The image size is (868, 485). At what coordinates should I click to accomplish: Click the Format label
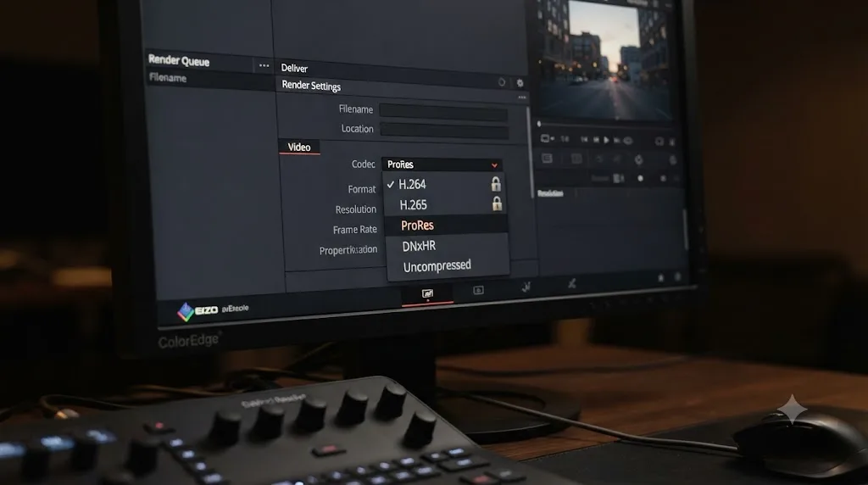click(x=361, y=189)
